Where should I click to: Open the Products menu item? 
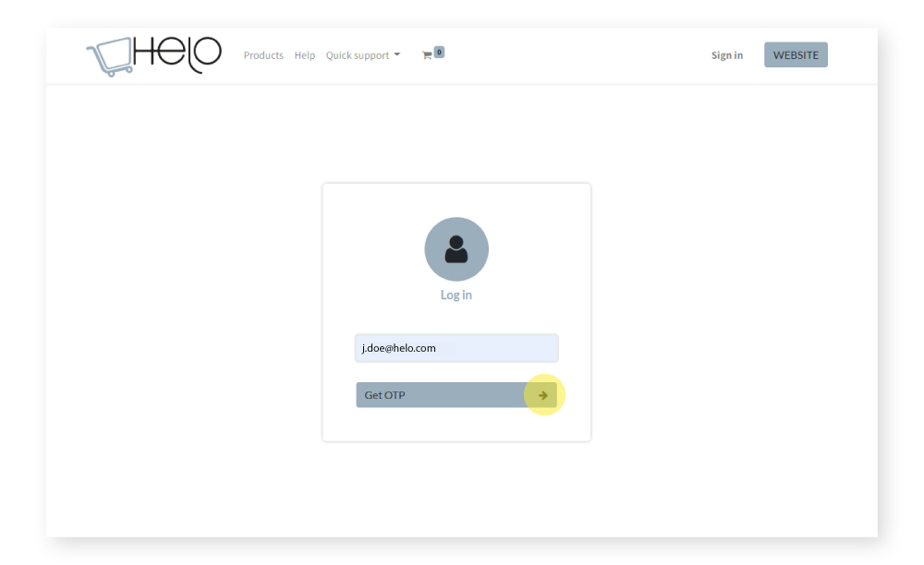(263, 55)
